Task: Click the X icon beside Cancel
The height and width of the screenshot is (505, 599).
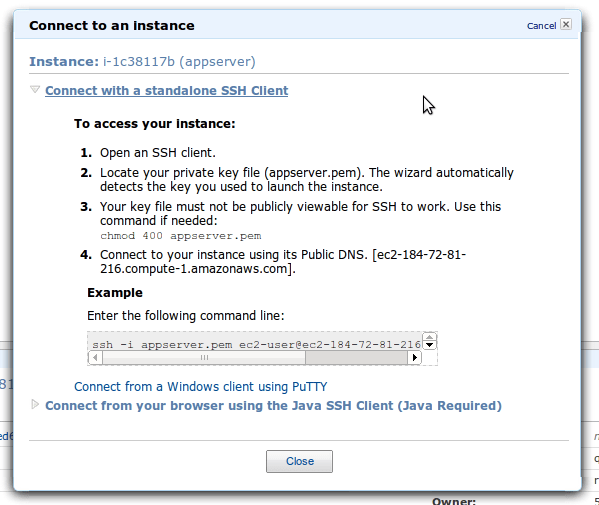Action: [566, 24]
